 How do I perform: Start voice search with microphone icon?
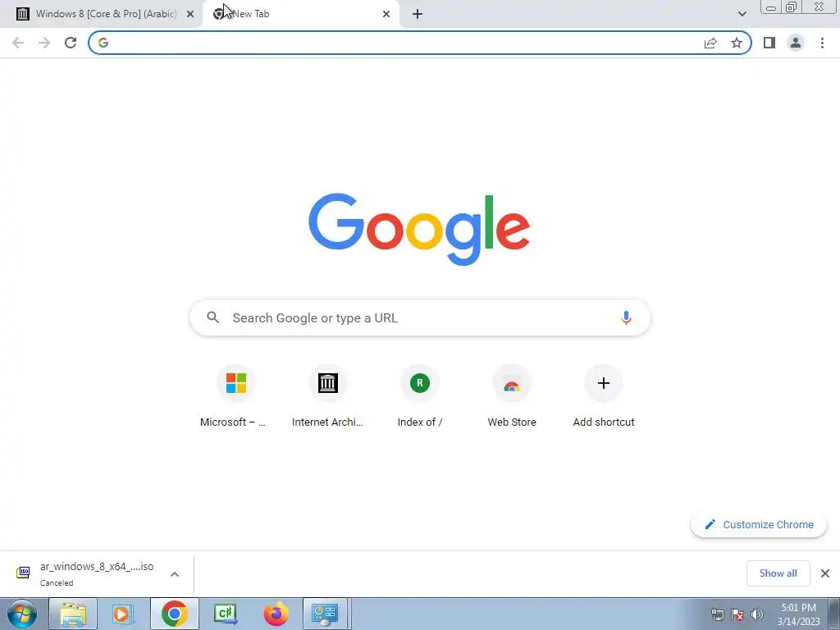click(626, 317)
